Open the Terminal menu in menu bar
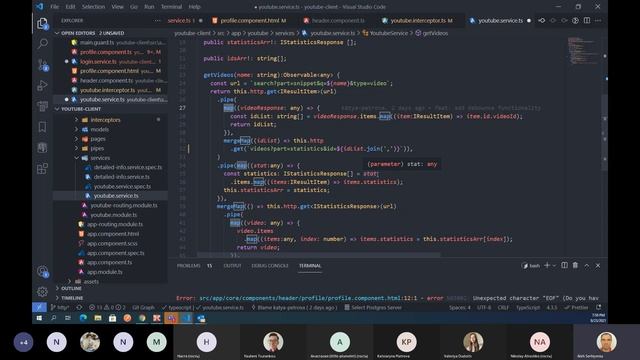 point(171,7)
